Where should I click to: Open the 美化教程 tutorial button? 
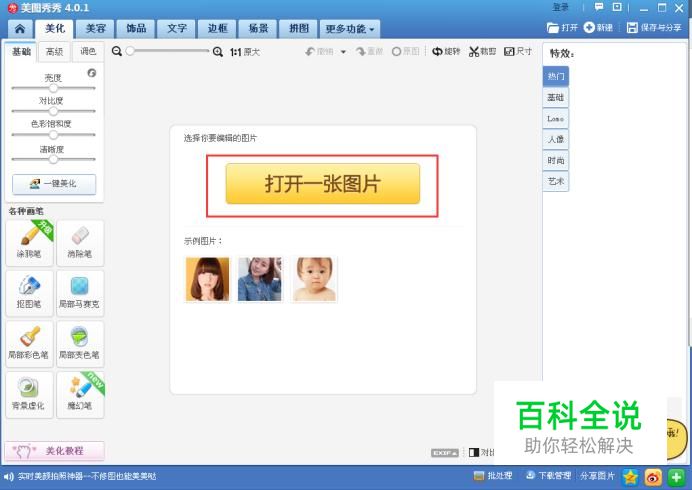click(x=55, y=451)
